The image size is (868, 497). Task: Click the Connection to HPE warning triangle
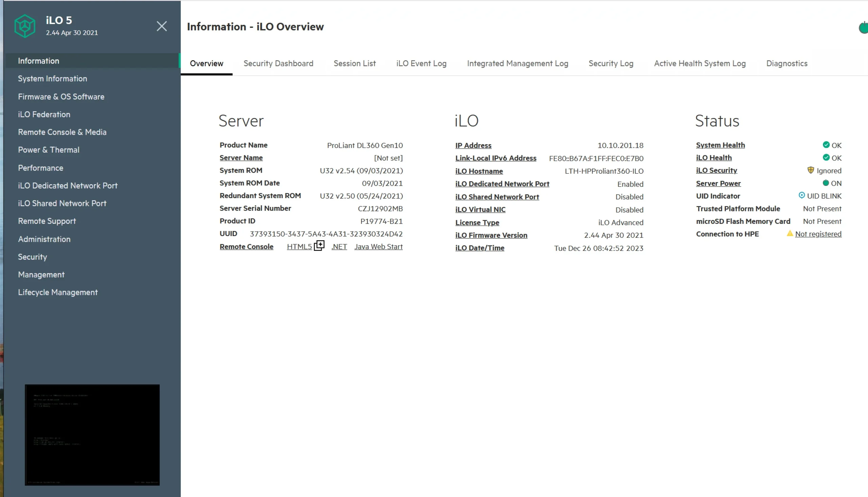[790, 233]
